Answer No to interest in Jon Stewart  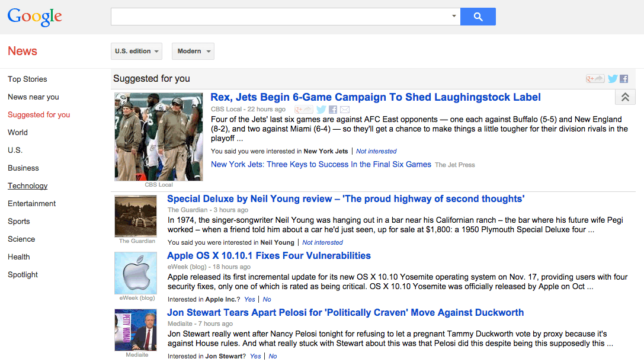point(272,355)
